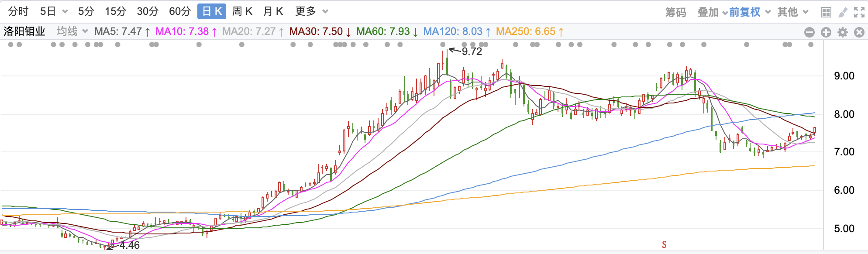Expand chart to fullscreen with arrows icon

tap(859, 12)
